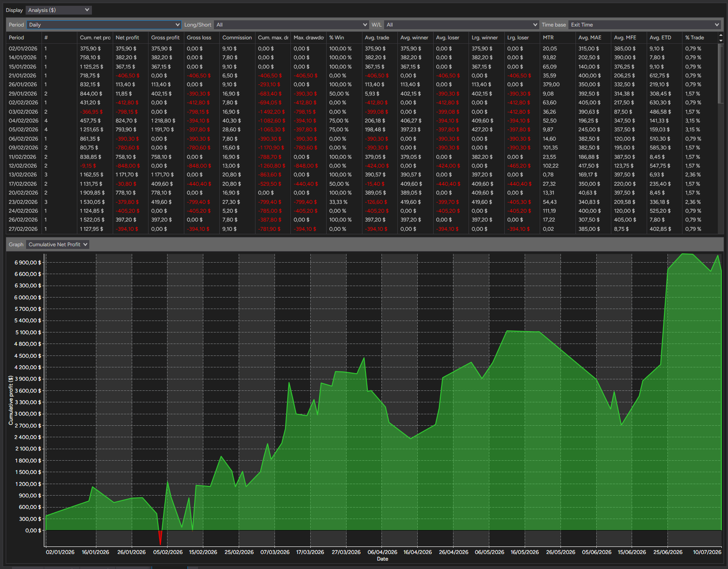Click the Avg. MAE column header
This screenshot has height=569, width=728.
click(x=593, y=38)
